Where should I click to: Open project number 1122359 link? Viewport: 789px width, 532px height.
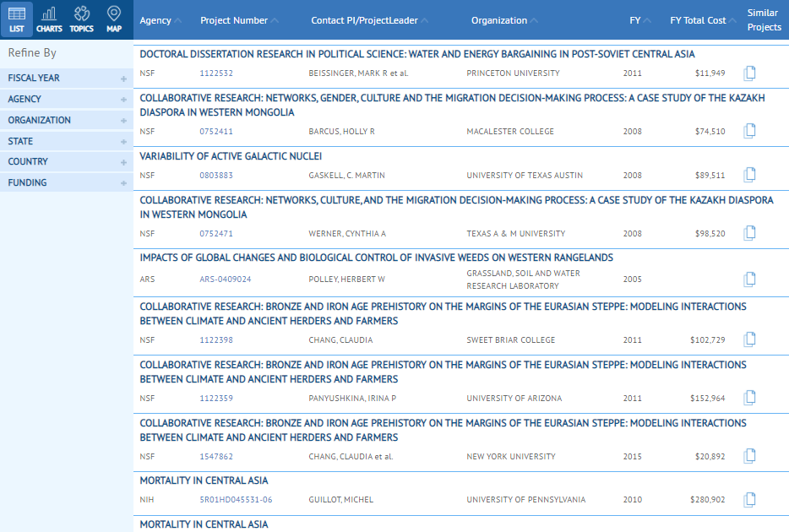click(x=216, y=399)
